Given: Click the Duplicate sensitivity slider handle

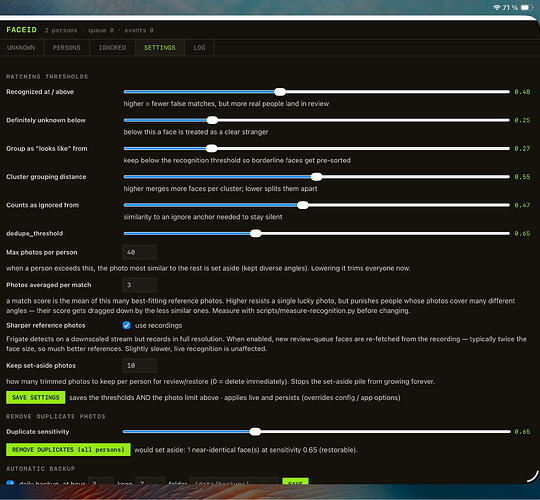Looking at the screenshot, I should 255,432.
